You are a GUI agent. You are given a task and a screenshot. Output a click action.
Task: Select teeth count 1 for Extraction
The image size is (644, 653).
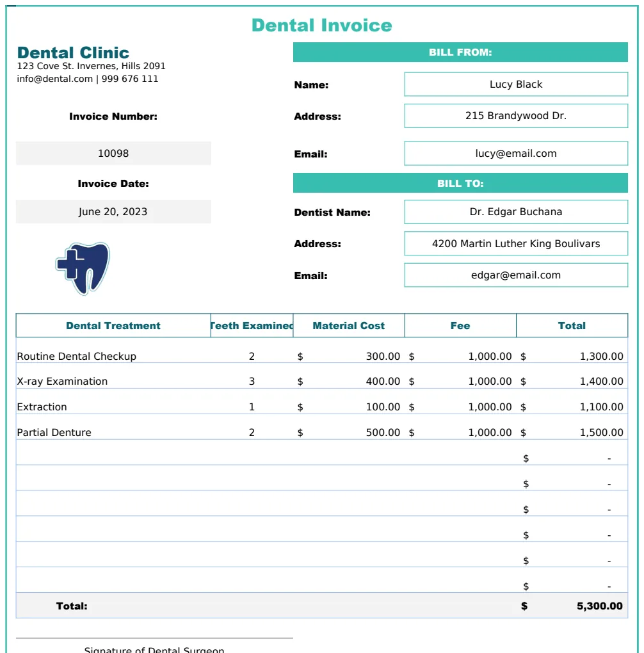click(x=252, y=407)
